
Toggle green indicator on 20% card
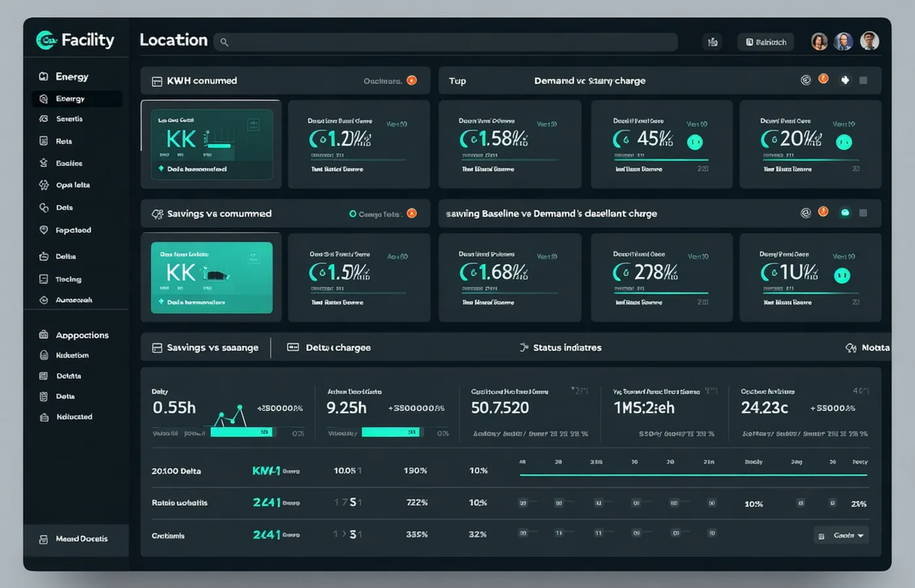pos(844,142)
